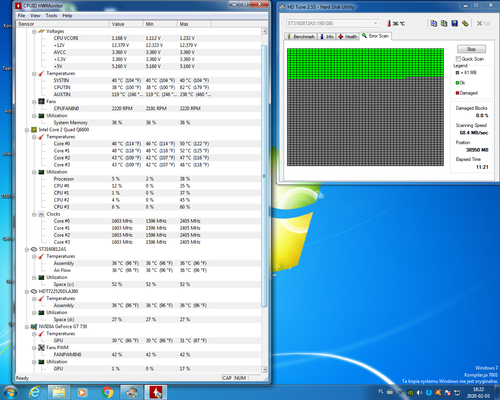500x400 pixels.
Task: Click the Fans icon under the motherboard section
Action: click(41, 101)
